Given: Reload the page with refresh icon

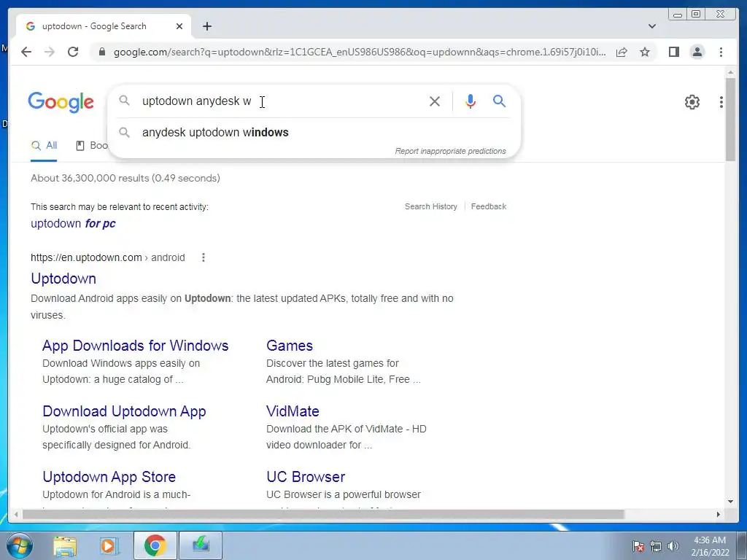Looking at the screenshot, I should tap(73, 52).
